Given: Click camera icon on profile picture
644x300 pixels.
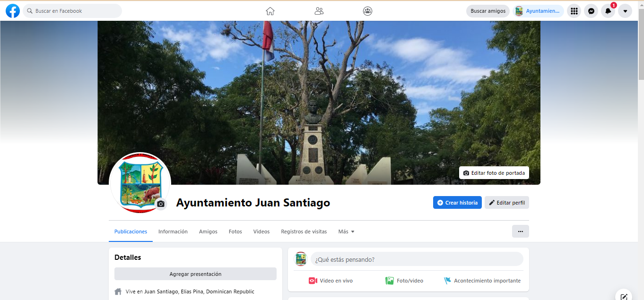Looking at the screenshot, I should [161, 204].
